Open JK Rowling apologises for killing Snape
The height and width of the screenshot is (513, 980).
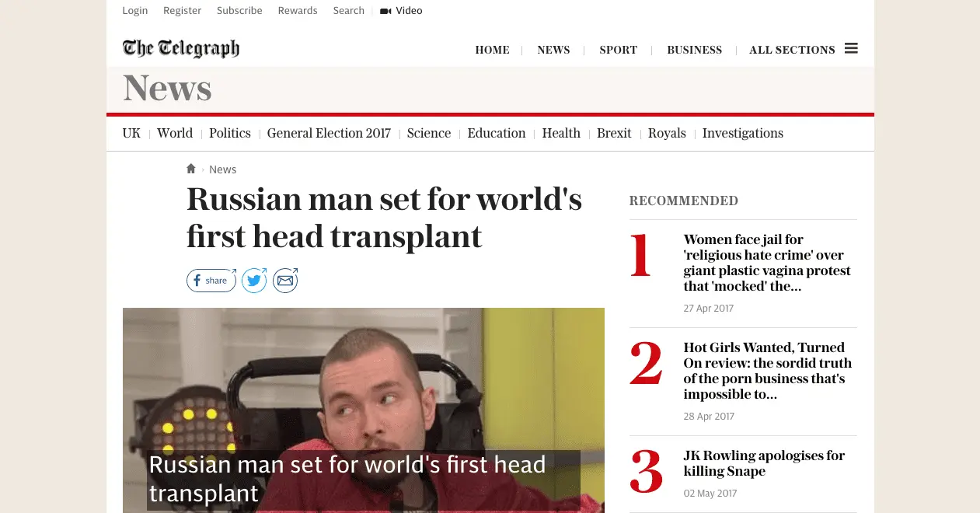point(764,463)
